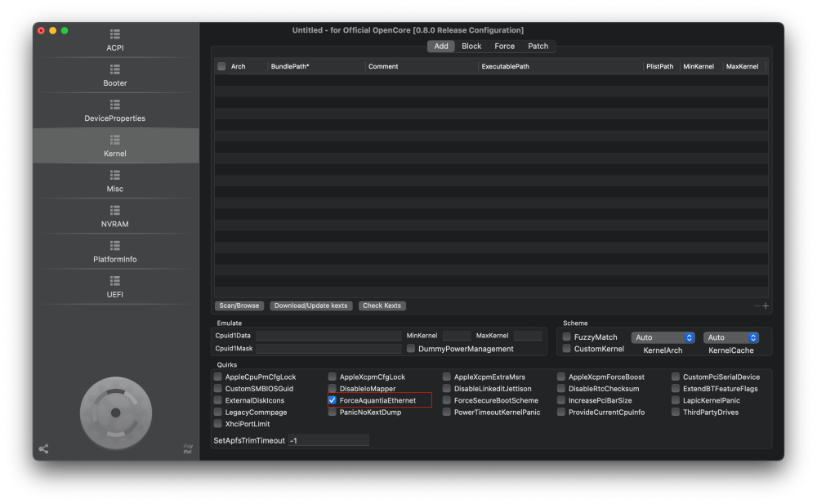The height and width of the screenshot is (504, 817).
Task: Click the plus icon to add a kext row
Action: 766,306
